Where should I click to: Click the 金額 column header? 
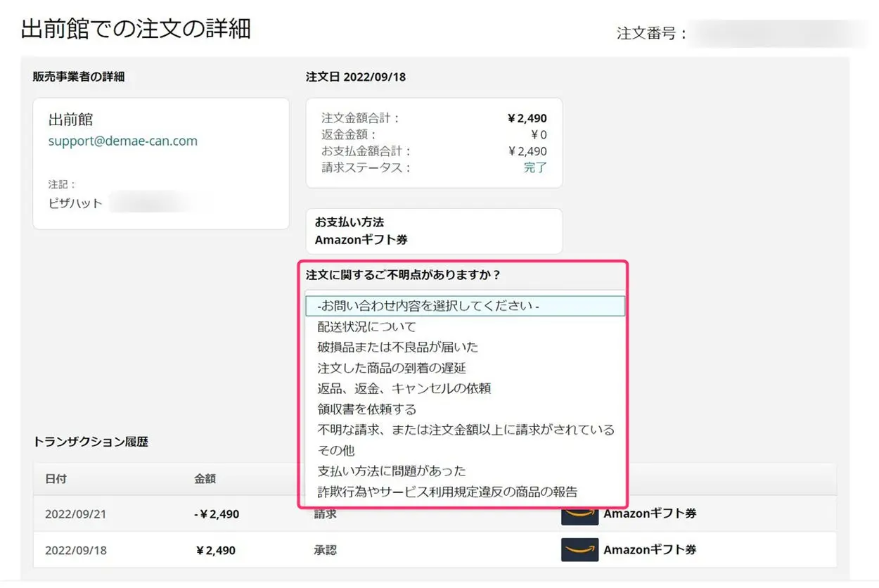click(x=205, y=479)
